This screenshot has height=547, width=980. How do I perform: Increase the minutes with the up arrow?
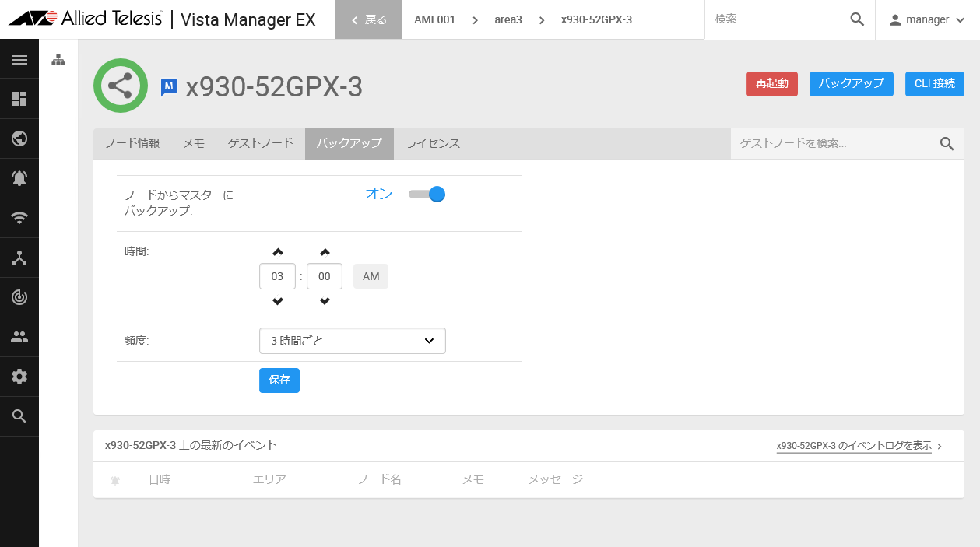(325, 252)
